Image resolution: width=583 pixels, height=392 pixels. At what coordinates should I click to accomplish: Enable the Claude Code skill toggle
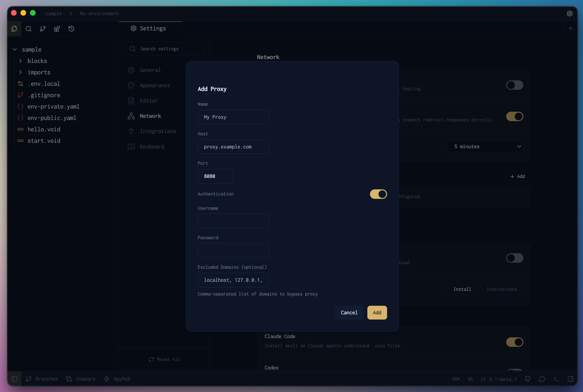[515, 342]
